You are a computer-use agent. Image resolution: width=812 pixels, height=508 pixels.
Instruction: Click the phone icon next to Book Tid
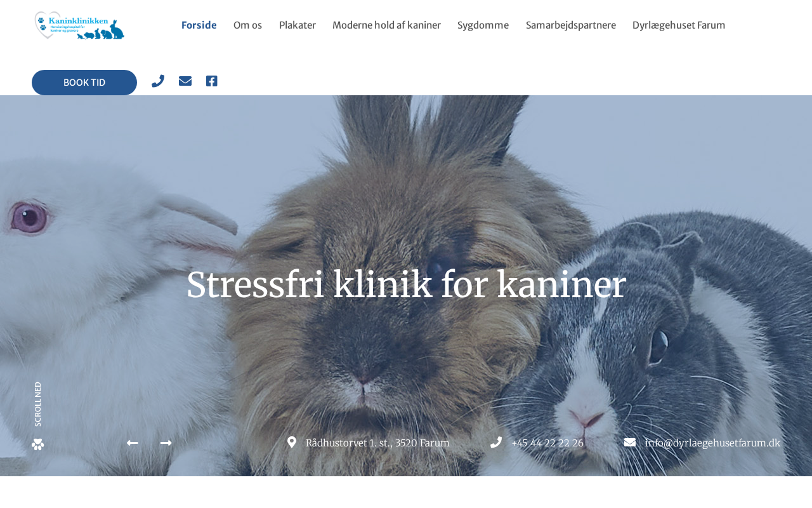[158, 81]
